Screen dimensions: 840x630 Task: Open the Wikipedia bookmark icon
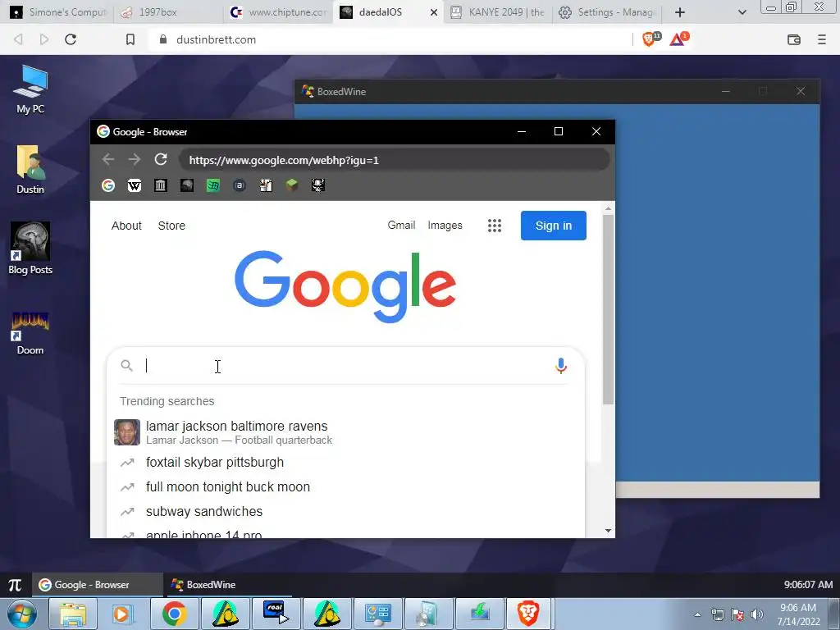[135, 185]
